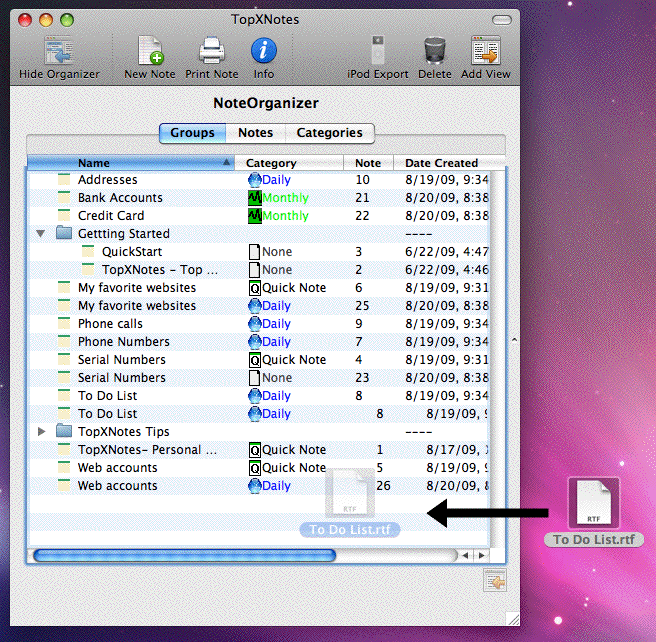Click the Category column header
The width and height of the screenshot is (656, 642).
coord(289,163)
